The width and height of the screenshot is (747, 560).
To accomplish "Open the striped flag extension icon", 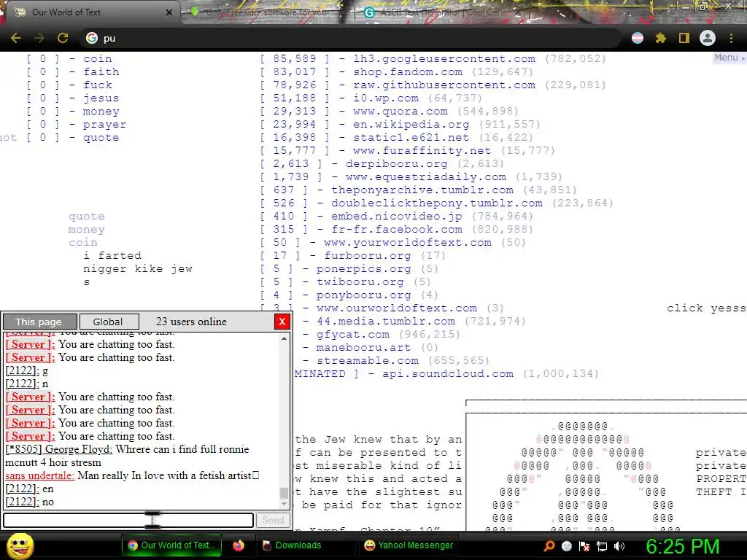I will point(638,38).
